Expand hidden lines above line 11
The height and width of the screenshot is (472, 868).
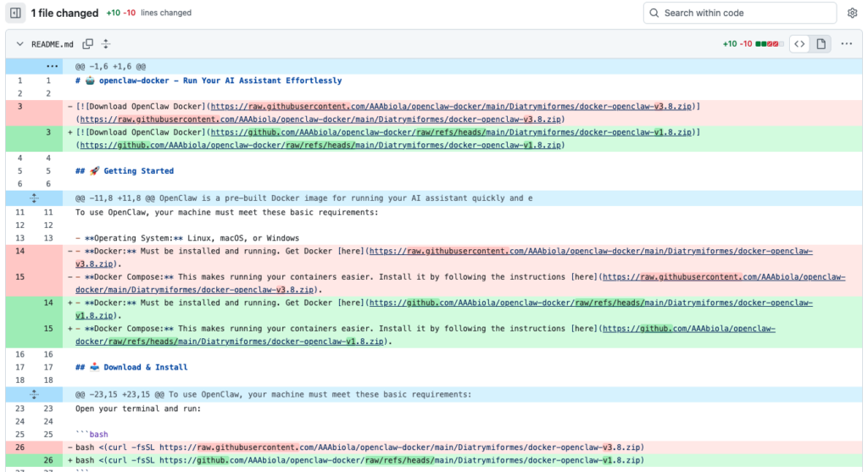[x=34, y=198]
